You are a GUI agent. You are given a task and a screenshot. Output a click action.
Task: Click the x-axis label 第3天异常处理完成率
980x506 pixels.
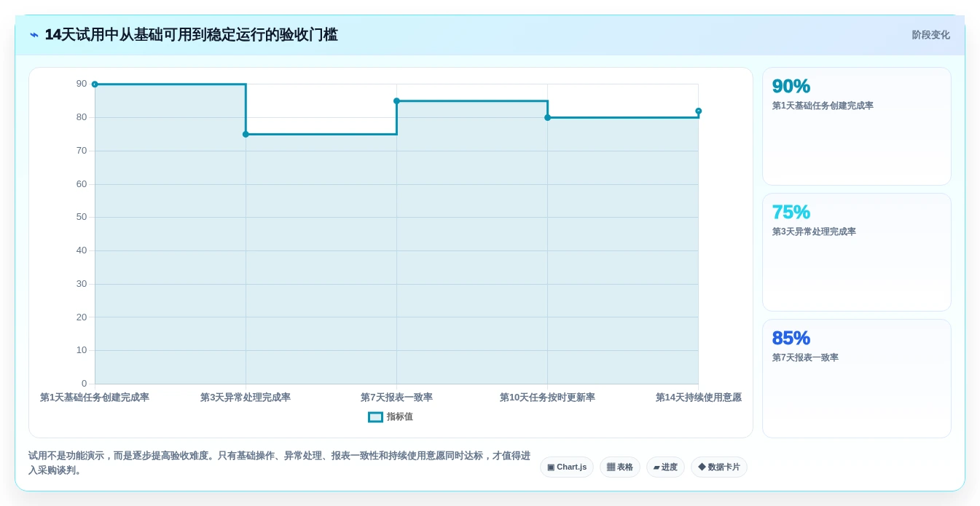coord(246,398)
